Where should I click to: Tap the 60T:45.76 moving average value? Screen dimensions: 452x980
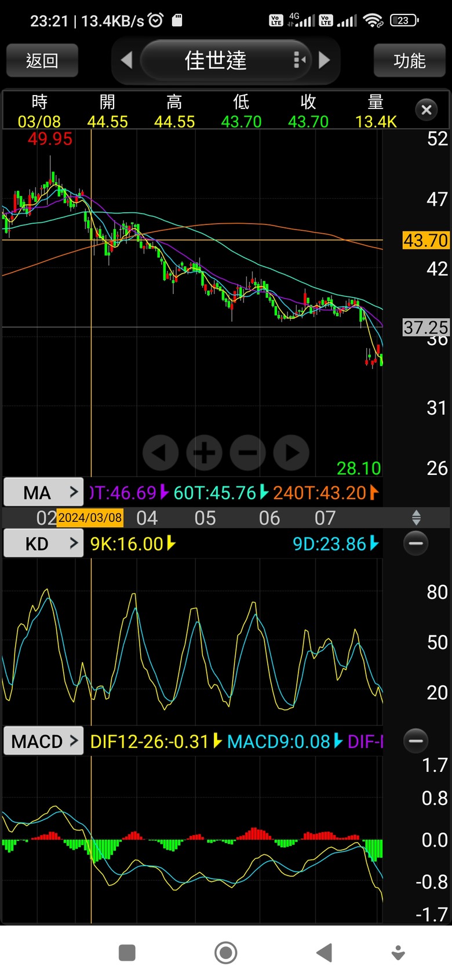point(215,493)
